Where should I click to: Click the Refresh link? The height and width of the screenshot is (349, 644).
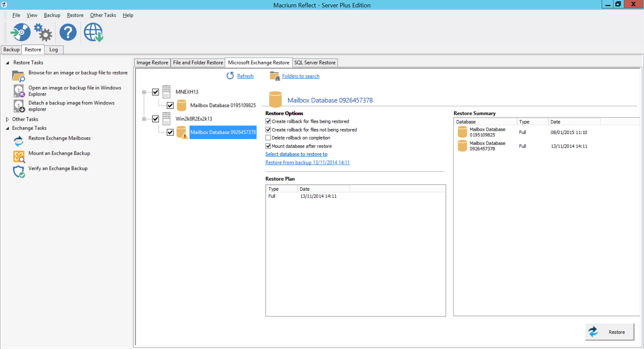(245, 76)
